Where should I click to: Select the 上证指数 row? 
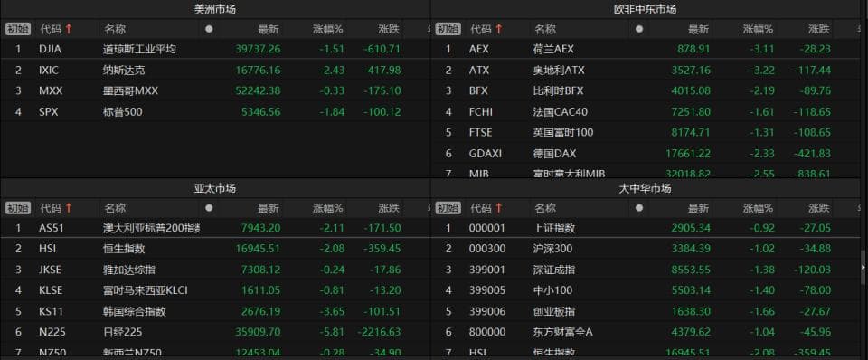point(645,228)
